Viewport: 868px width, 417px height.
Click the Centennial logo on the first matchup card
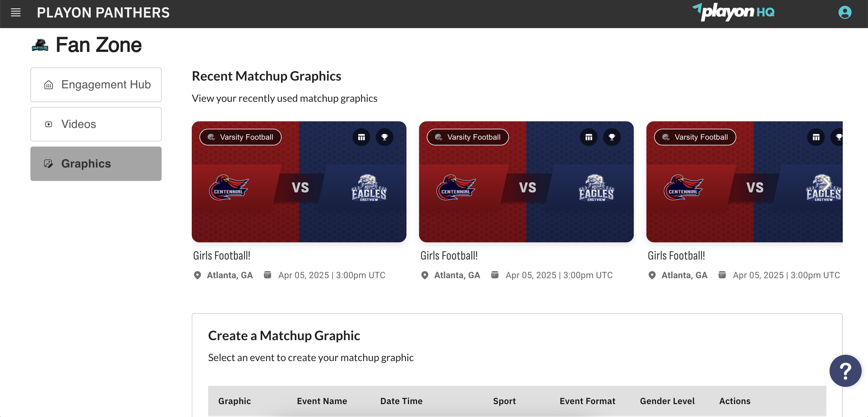[229, 187]
